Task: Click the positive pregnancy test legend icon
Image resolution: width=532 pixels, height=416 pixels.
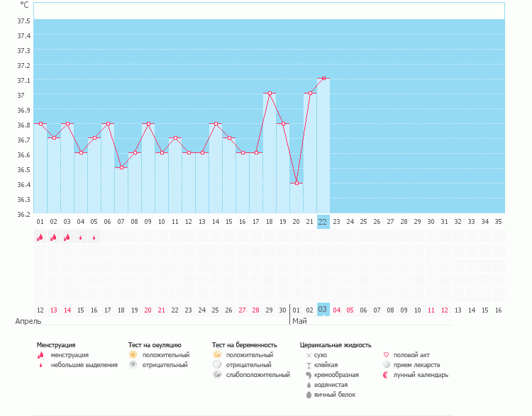Action: tap(217, 354)
